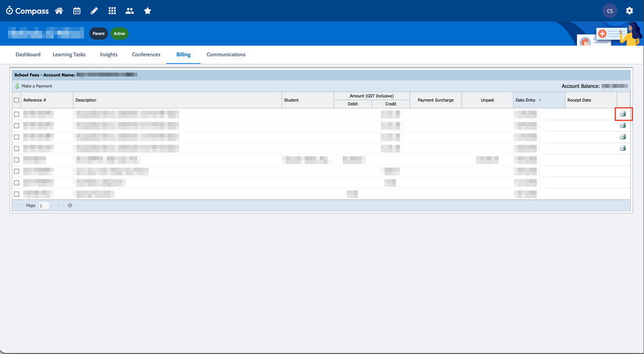Click the 'Amount (GST Inclusive)' header
This screenshot has width=644, height=354.
tap(371, 96)
